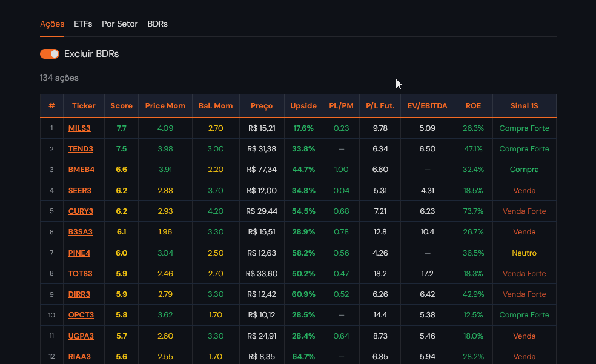Sort by PL/PM column header

pos(341,106)
